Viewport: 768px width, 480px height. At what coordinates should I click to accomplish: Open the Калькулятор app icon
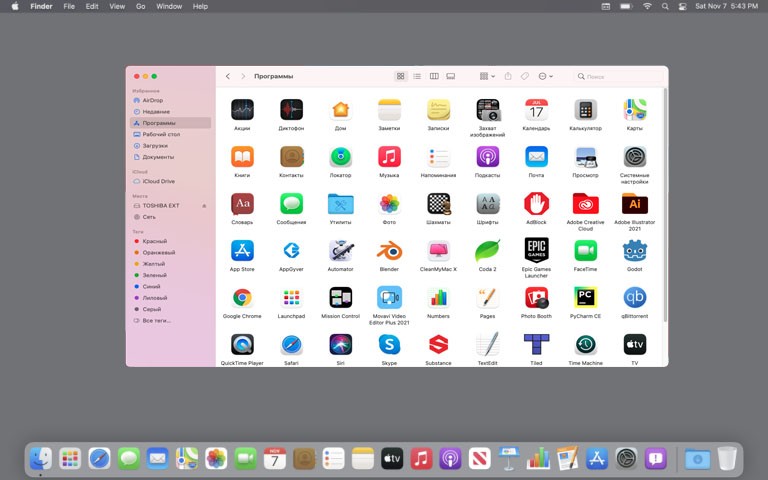(x=585, y=110)
